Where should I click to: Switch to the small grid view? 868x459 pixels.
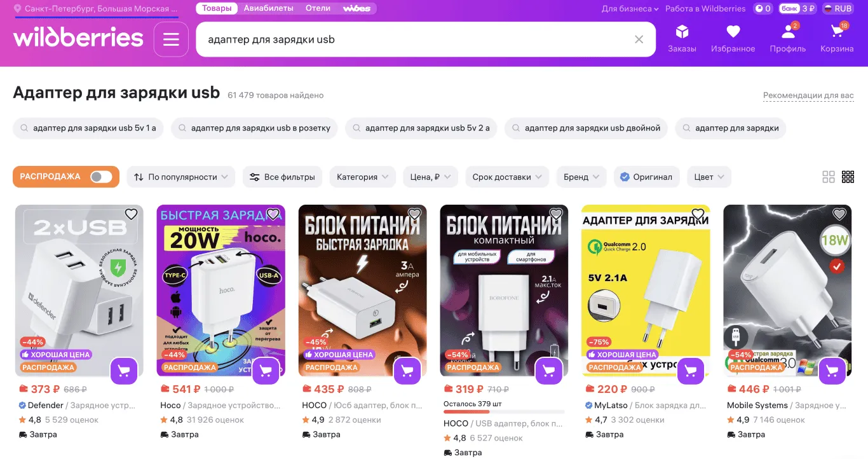[848, 177]
